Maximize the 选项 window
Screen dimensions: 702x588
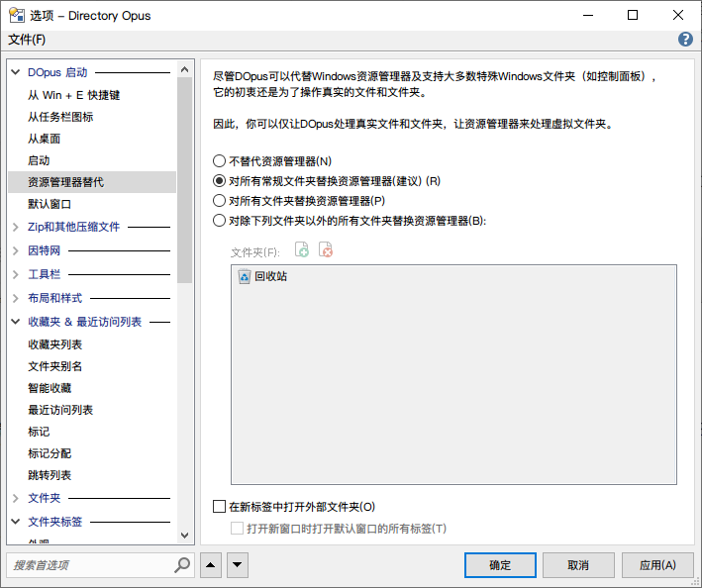(633, 15)
